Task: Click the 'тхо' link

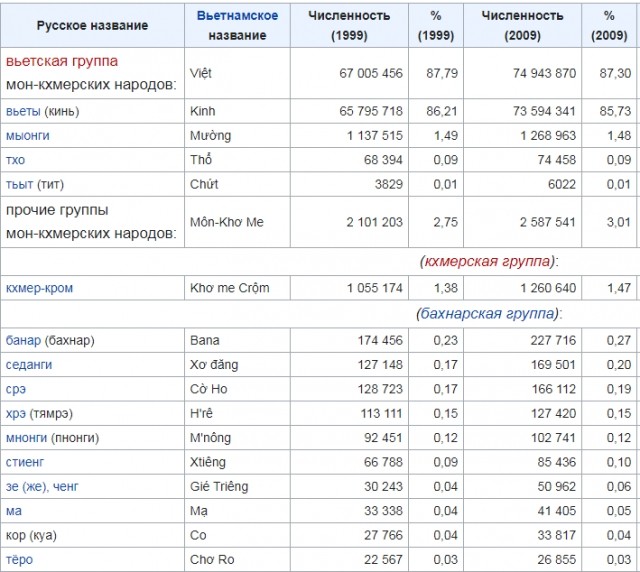Action: tap(15, 160)
